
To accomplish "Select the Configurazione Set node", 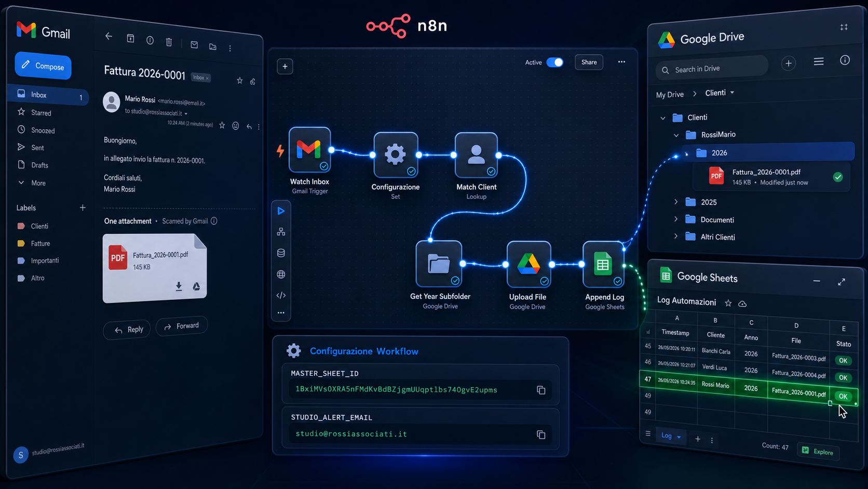I will 396,155.
